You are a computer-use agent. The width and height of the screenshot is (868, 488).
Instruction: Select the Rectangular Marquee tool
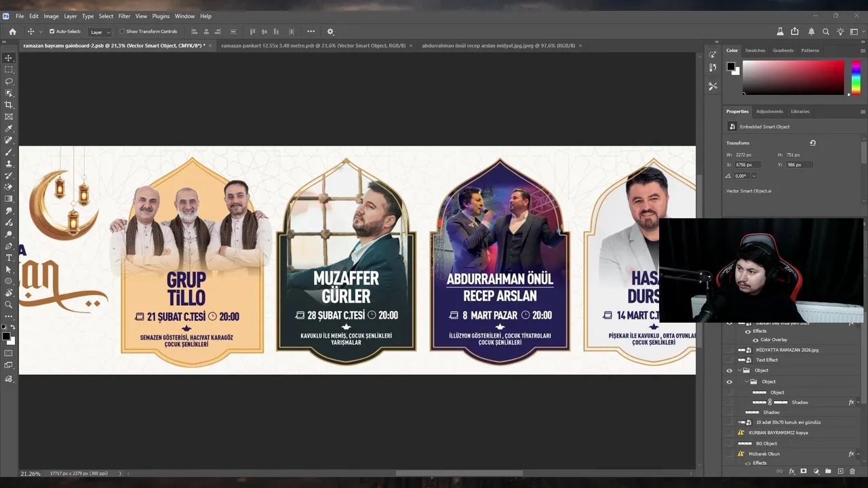click(x=9, y=69)
